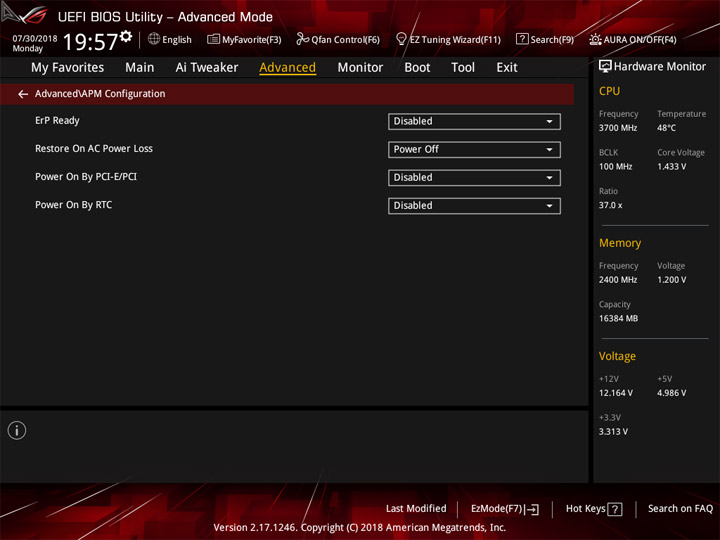The width and height of the screenshot is (720, 540).
Task: Click the Hardware Monitor screen icon
Action: coord(605,67)
